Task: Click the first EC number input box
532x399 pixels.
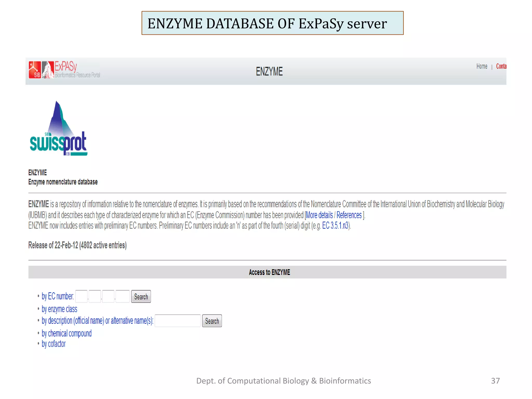Action: coord(81,296)
